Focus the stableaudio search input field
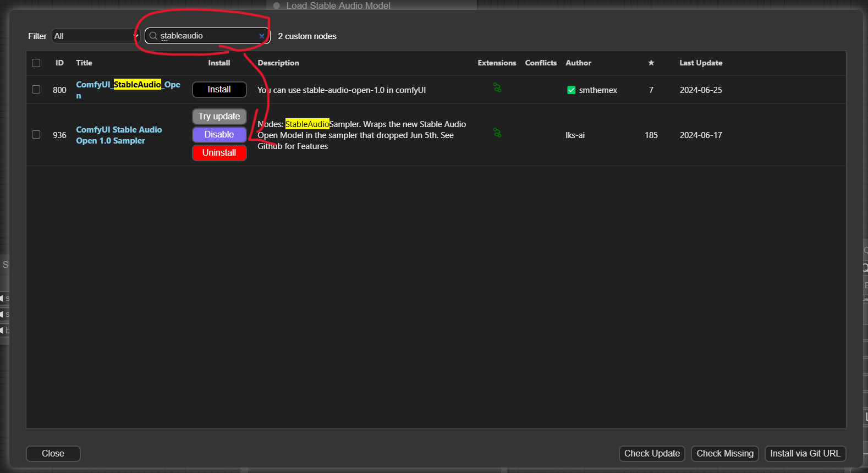Image resolution: width=868 pixels, height=473 pixels. (208, 36)
